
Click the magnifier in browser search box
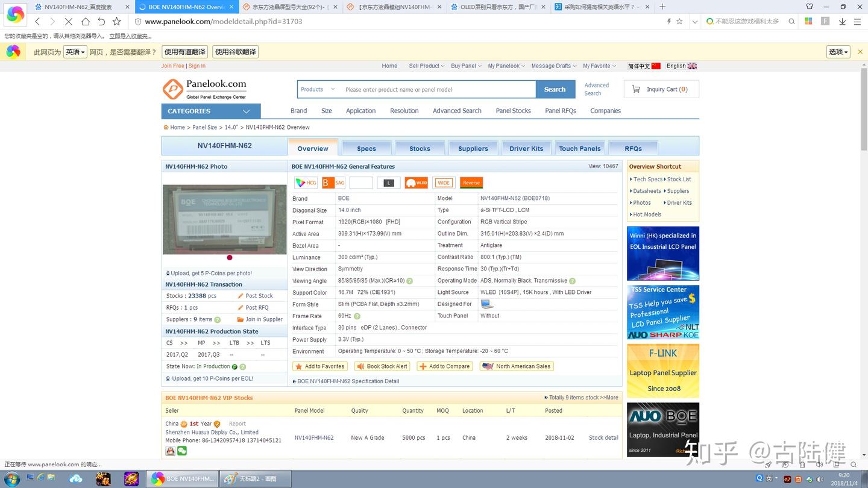pyautogui.click(x=791, y=21)
